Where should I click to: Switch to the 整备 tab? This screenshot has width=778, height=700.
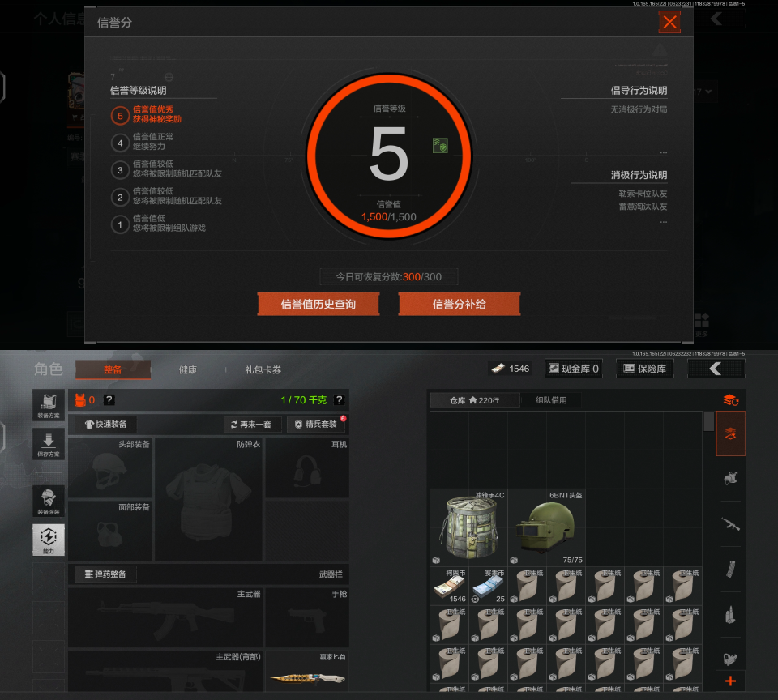pos(113,369)
